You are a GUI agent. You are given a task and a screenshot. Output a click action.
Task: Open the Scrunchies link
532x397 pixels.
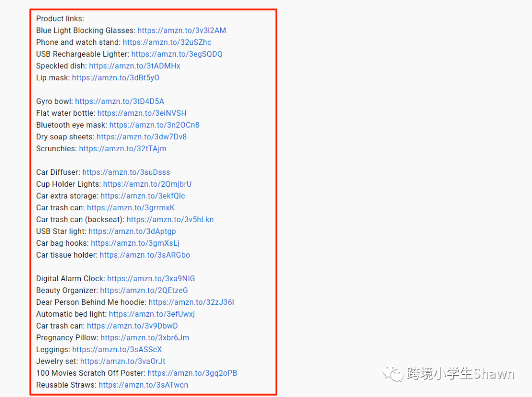pyautogui.click(x=123, y=149)
